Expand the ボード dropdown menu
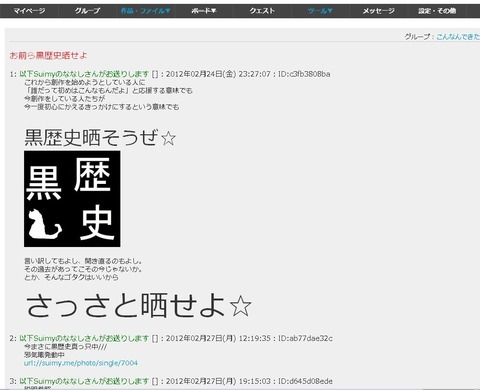The height and width of the screenshot is (390, 480). coord(204,11)
